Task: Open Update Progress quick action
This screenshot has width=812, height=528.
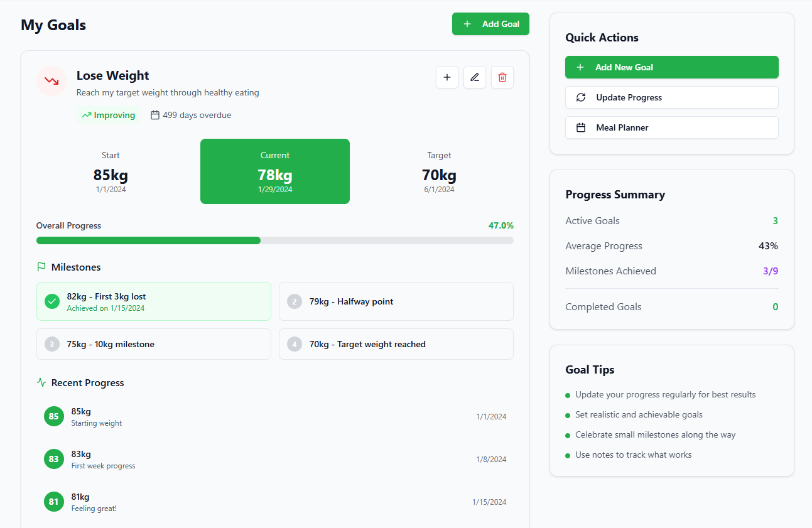Action: coord(671,97)
